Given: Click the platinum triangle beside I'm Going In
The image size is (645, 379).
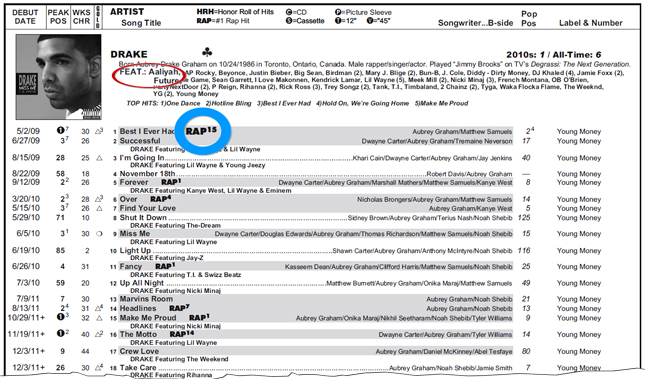Looking at the screenshot, I should (x=99, y=158).
